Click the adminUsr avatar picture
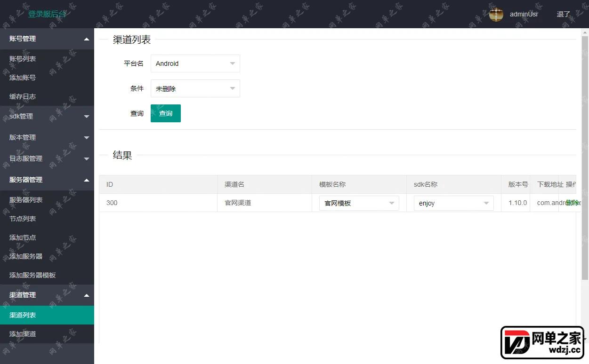Image resolution: width=589 pixels, height=364 pixels. [496, 15]
